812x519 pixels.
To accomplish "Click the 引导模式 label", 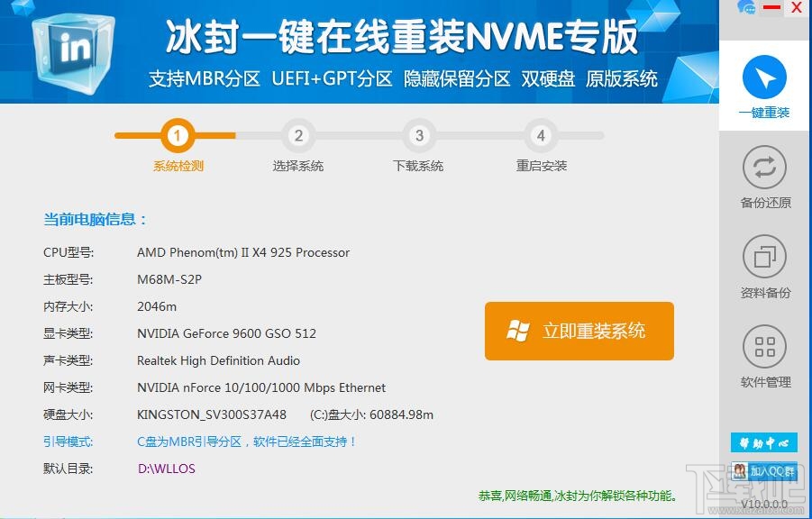I will [x=68, y=442].
